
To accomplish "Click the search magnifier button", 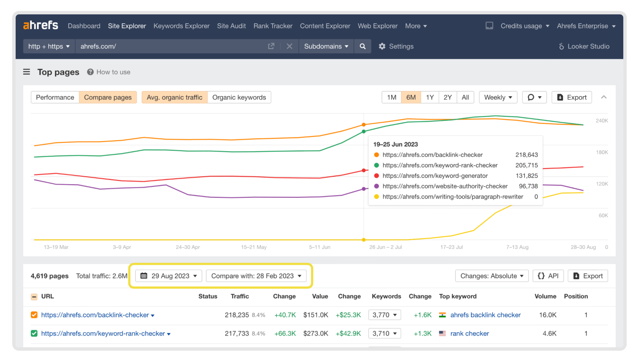I will (363, 46).
